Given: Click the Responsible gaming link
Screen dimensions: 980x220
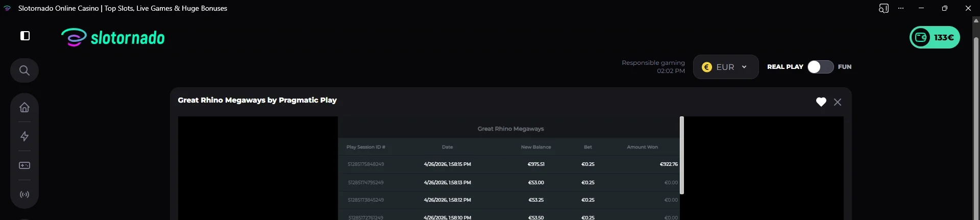Looking at the screenshot, I should (x=653, y=63).
